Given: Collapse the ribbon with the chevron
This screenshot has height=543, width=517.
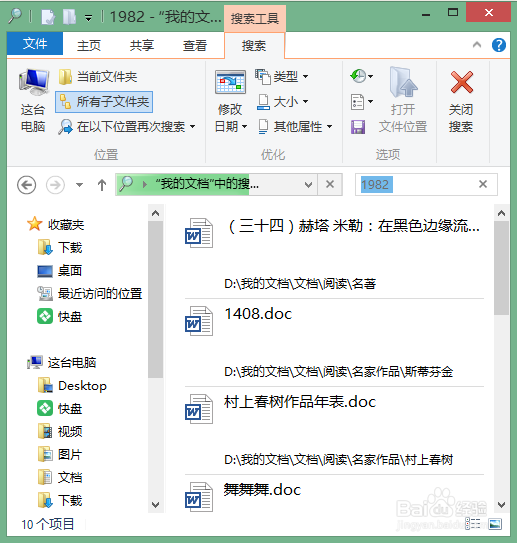Looking at the screenshot, I should click(477, 45).
